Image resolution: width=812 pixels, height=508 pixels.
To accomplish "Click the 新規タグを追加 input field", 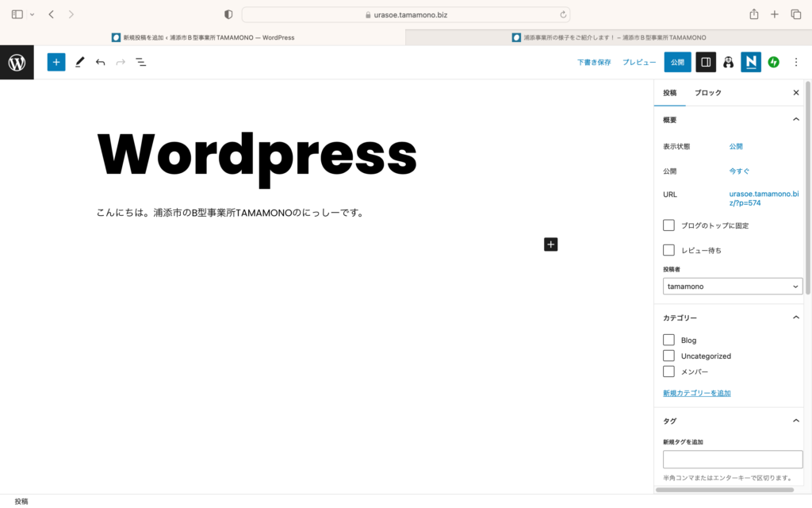I will click(x=732, y=460).
